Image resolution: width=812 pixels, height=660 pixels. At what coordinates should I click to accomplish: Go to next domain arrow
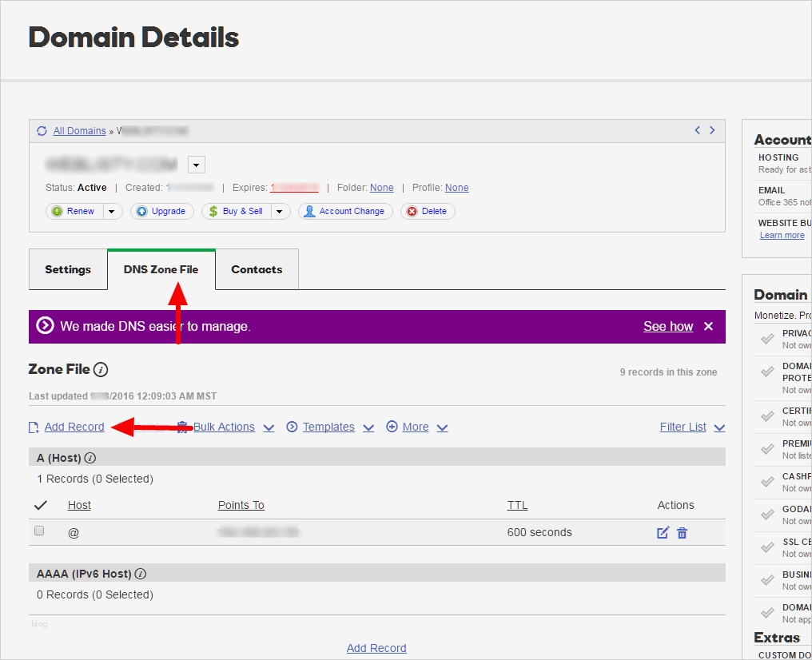712,130
